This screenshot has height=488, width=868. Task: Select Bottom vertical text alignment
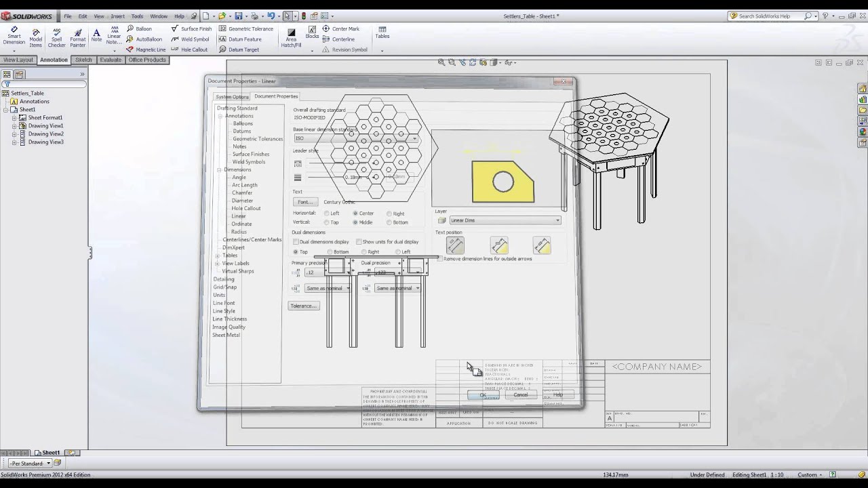389,222
